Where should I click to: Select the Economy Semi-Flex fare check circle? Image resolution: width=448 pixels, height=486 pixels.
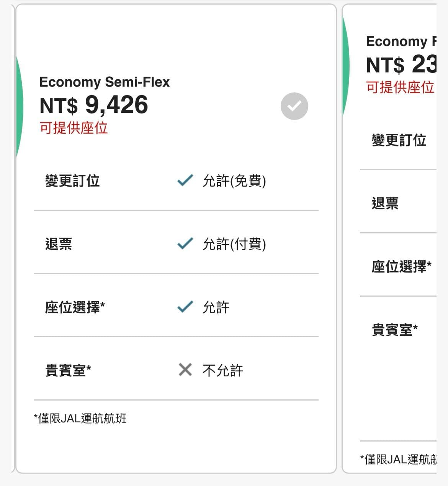pyautogui.click(x=294, y=106)
